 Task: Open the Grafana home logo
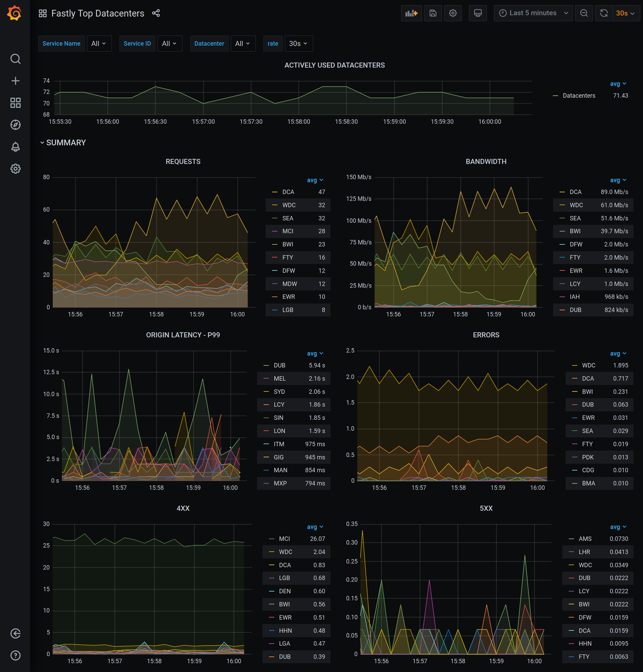pos(15,14)
